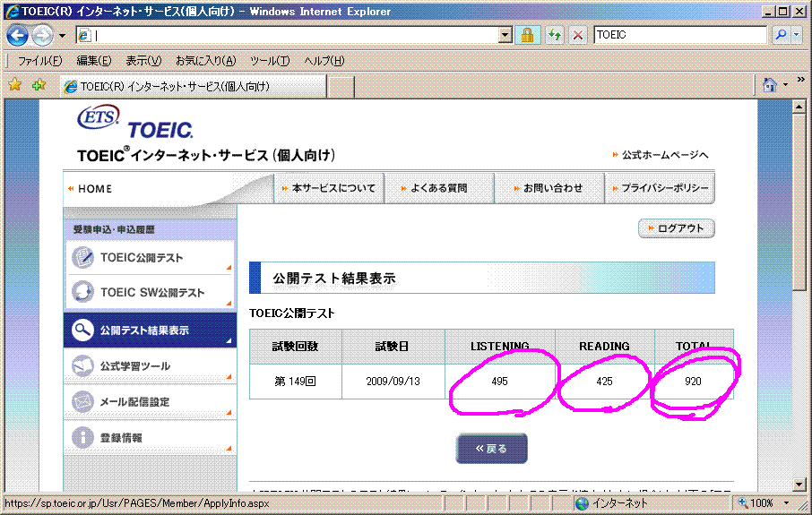The image size is (812, 515).
Task: Click vertical scrollbar up arrow
Action: tap(799, 107)
